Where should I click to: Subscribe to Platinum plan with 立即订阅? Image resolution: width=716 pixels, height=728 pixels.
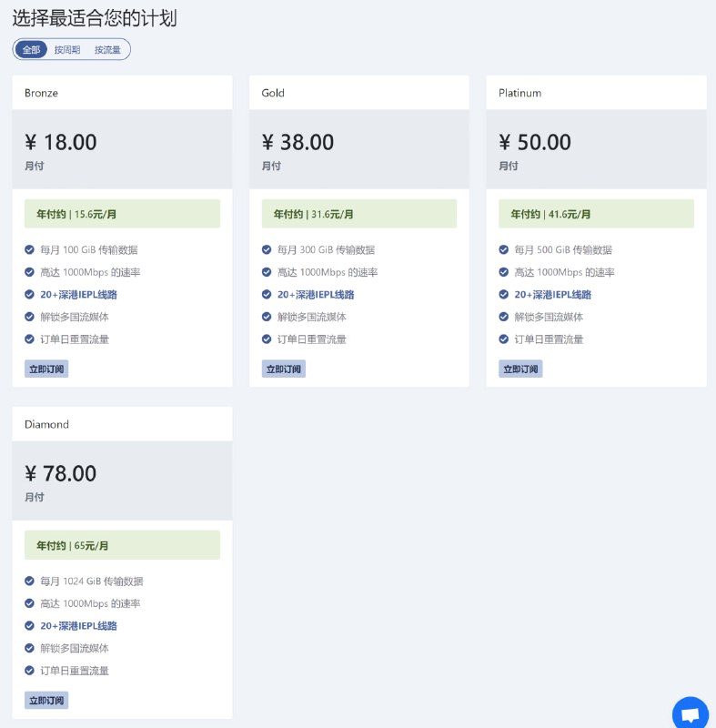tap(520, 369)
